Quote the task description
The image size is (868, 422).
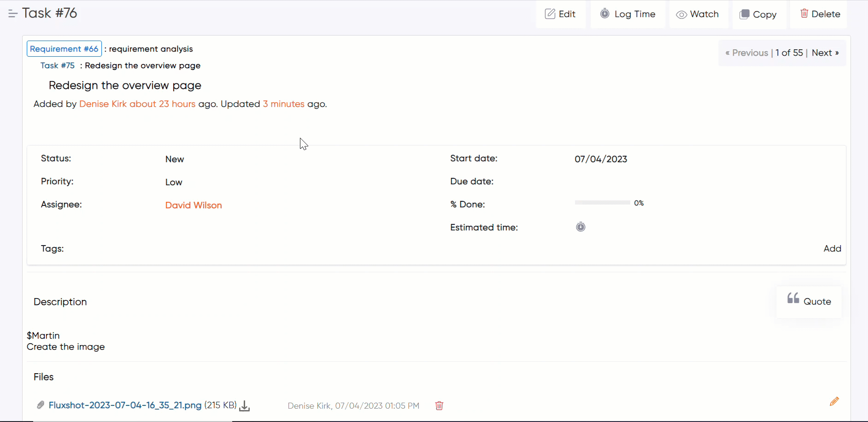pos(809,302)
